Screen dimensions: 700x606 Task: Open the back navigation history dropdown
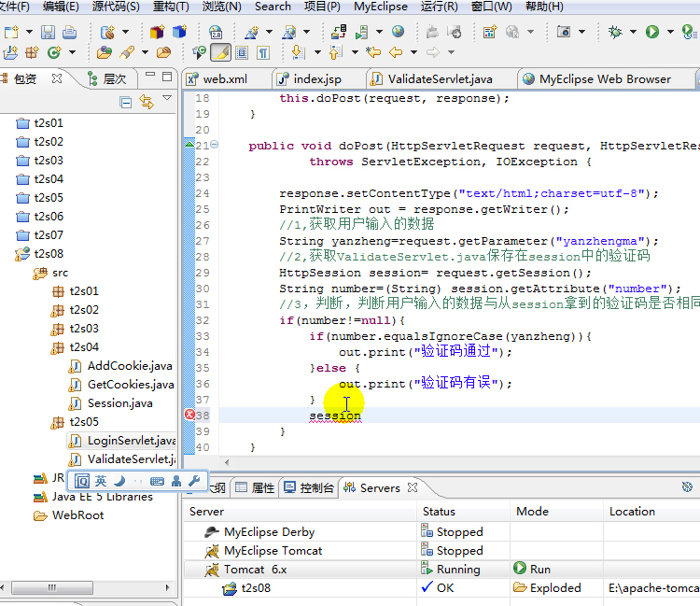(x=413, y=52)
